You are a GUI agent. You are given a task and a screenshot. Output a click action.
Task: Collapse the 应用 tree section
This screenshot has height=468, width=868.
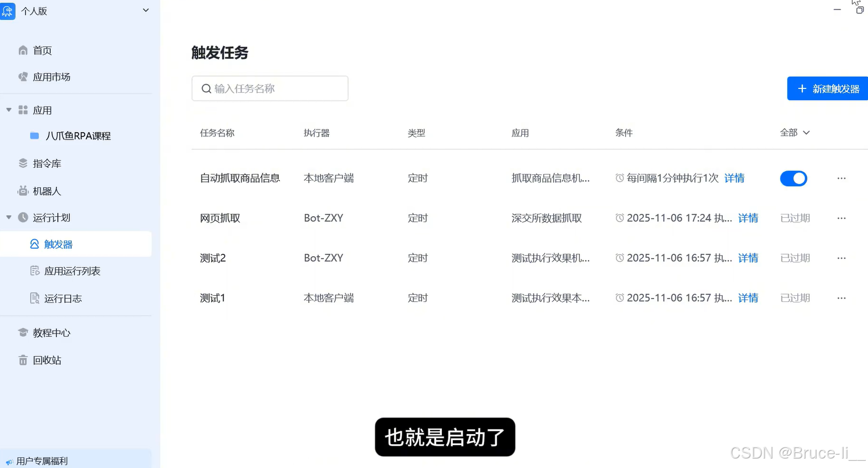tap(8, 110)
